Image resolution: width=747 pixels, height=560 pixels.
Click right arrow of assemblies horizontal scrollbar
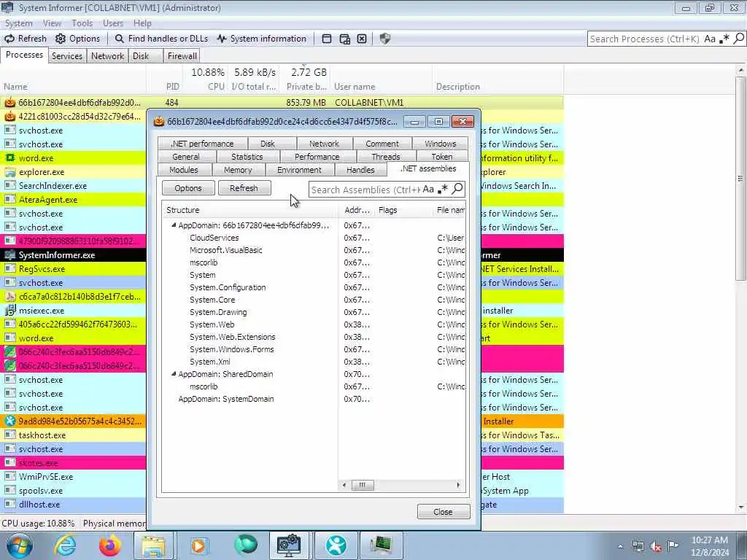[x=458, y=485]
